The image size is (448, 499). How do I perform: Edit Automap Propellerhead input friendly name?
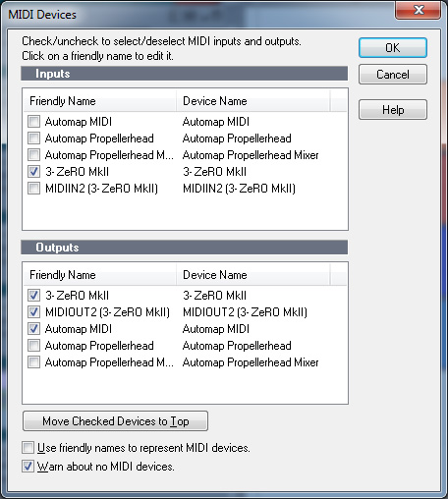[x=99, y=139]
